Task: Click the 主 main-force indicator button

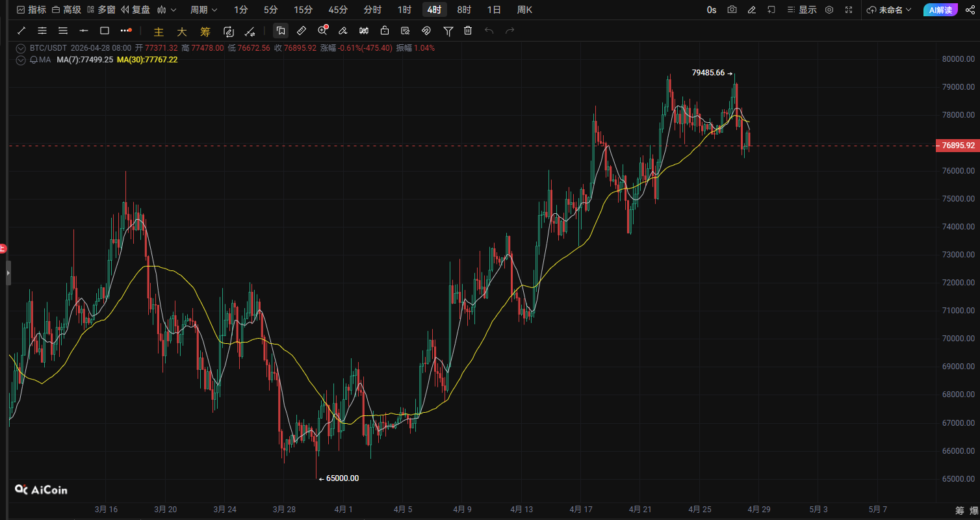Action: (x=159, y=31)
